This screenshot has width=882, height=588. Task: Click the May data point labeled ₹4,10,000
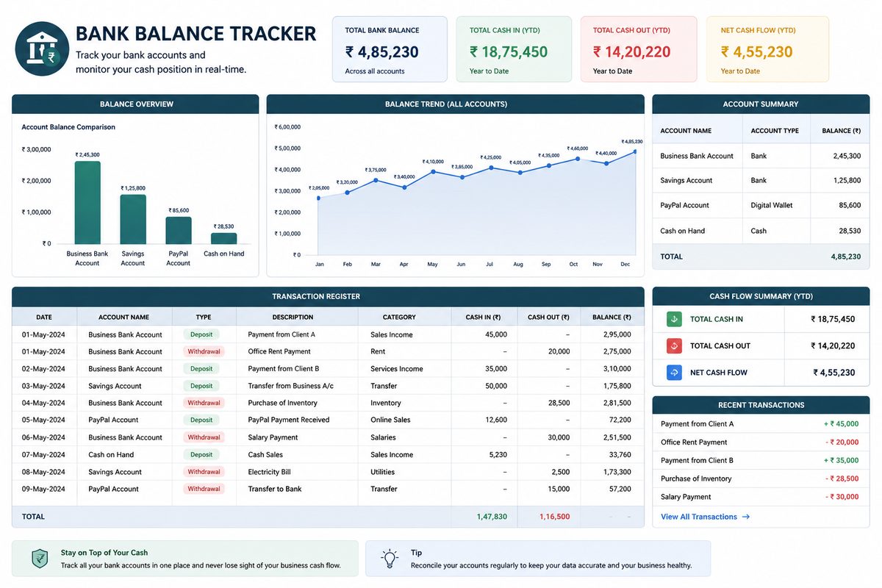[434, 171]
